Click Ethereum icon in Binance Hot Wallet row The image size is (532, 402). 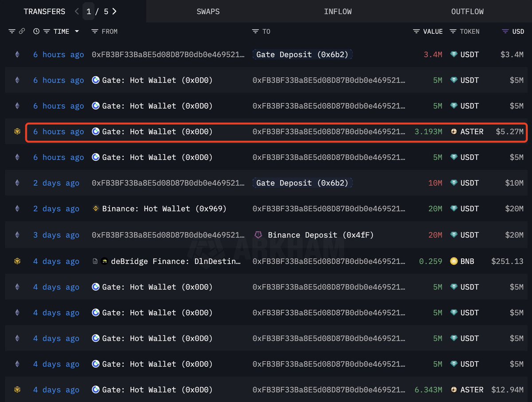(x=17, y=209)
